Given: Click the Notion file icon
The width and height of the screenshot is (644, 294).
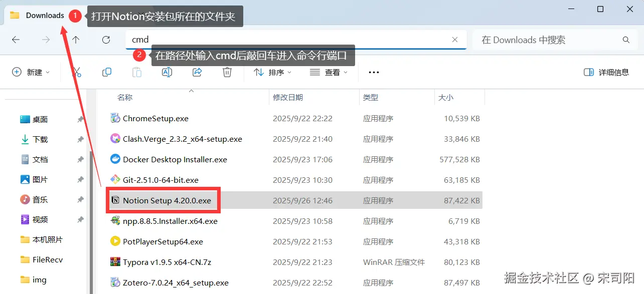Looking at the screenshot, I should coord(115,200).
